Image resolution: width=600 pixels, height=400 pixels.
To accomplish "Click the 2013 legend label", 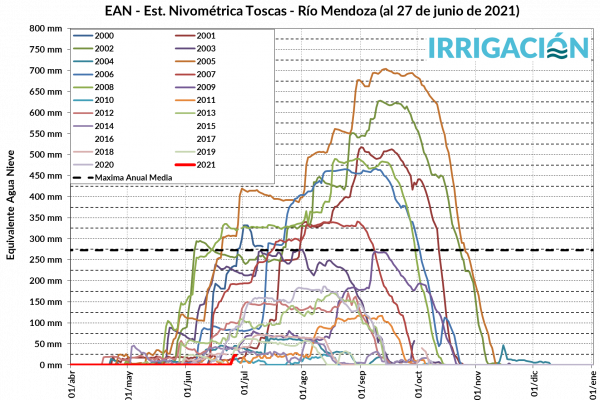I will point(206,113).
